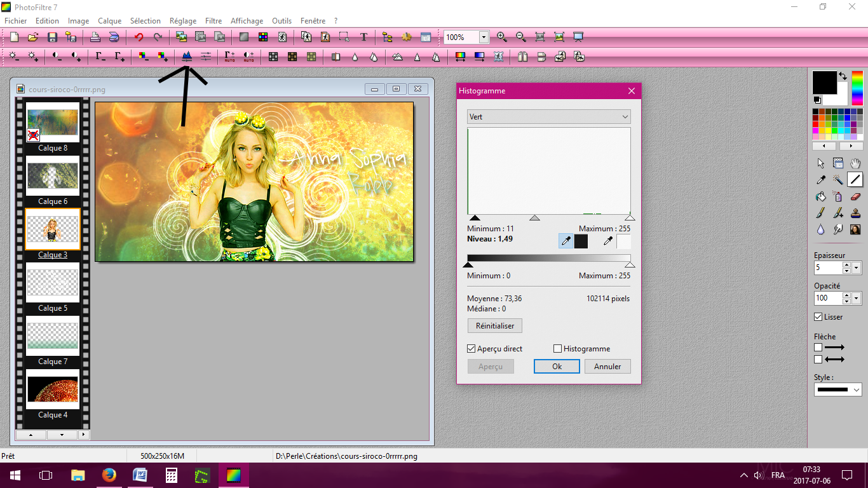Select the Hand move tool
868x488 pixels.
(855, 163)
